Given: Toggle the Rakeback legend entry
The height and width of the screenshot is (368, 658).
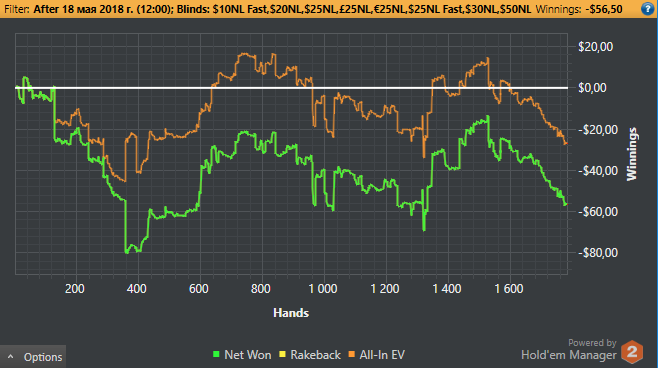Looking at the screenshot, I should [310, 355].
